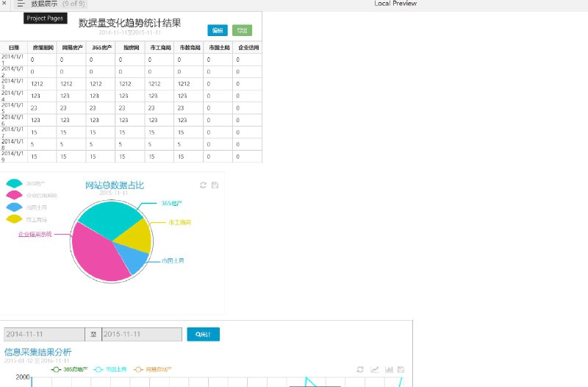Click the 365地产 label beside pie

(x=172, y=203)
